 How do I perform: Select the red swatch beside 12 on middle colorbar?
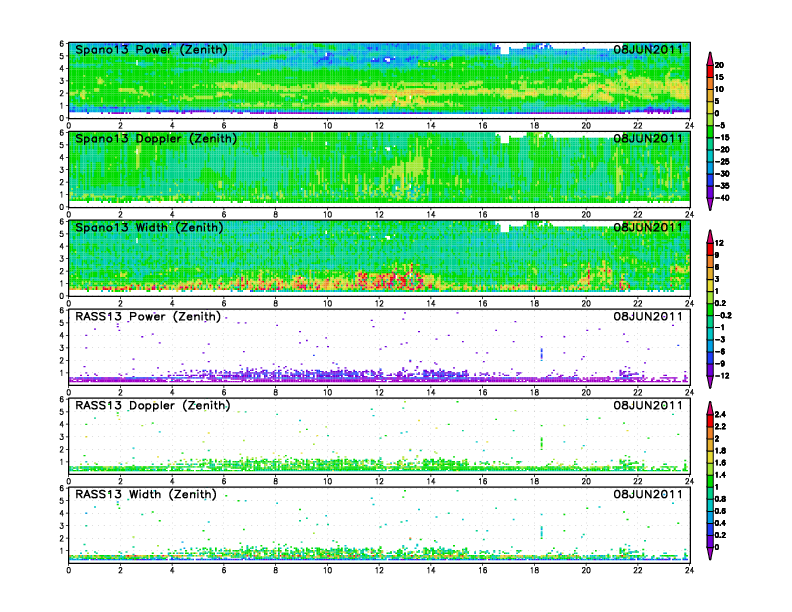point(710,249)
